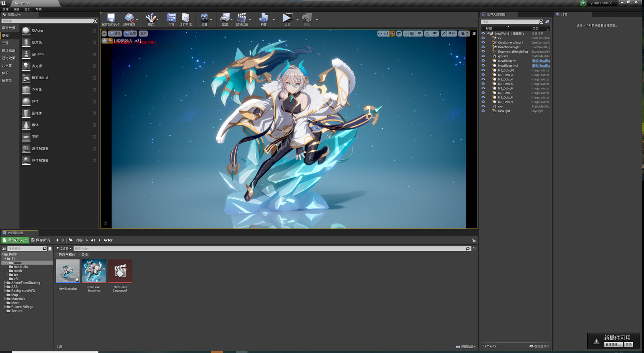Click the lock icon in content browser
Image resolution: width=644 pixels, height=353 pixels.
pos(474,240)
